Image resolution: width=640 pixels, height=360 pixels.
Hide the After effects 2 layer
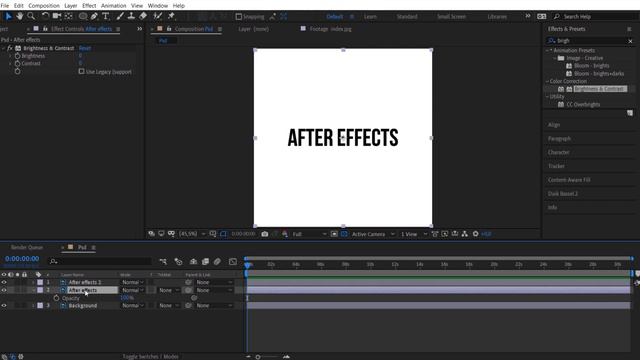[x=4, y=282]
